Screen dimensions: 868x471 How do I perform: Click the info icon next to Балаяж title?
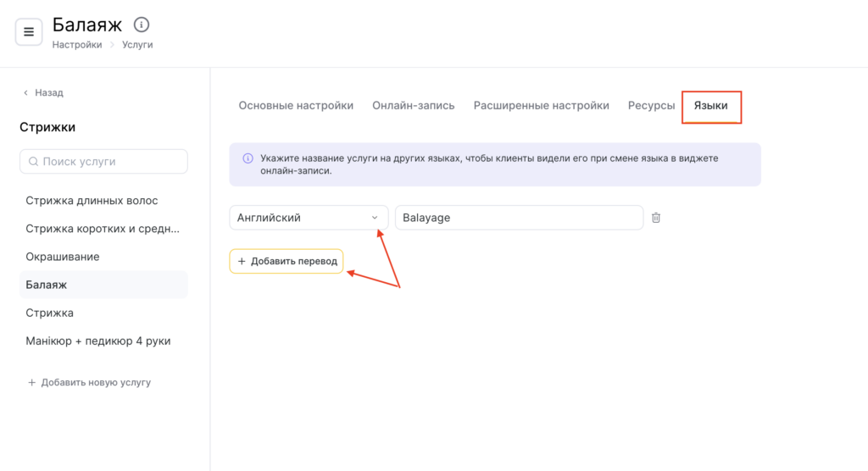[142, 25]
